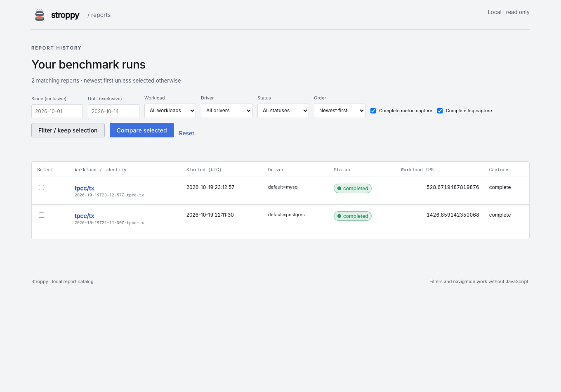Click the Local · read only label
The height and width of the screenshot is (392, 561).
coord(509,12)
